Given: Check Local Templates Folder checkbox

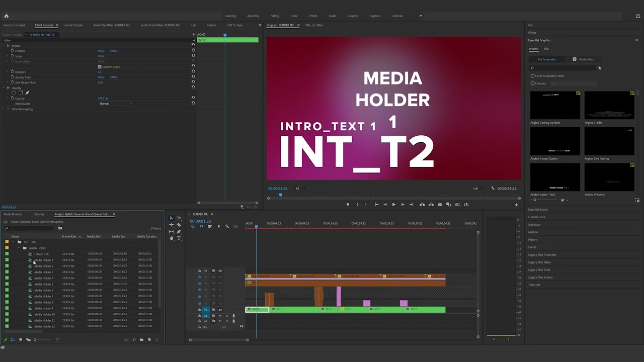Looking at the screenshot, I should pyautogui.click(x=533, y=76).
